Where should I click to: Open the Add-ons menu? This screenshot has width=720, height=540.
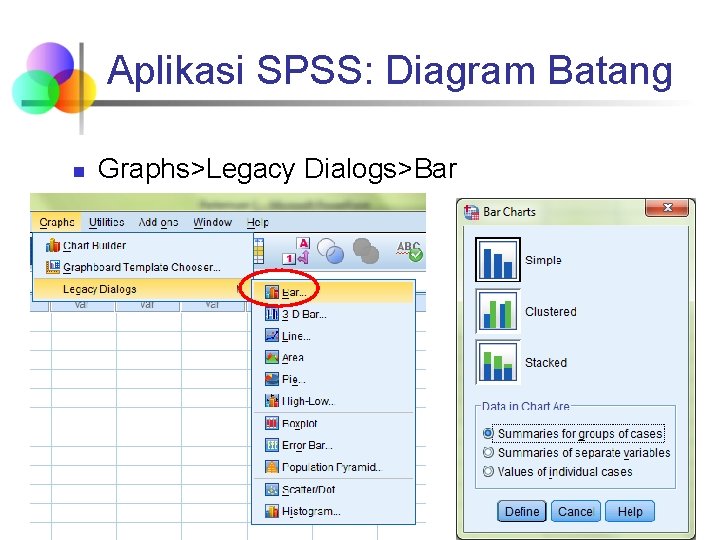click(x=158, y=222)
